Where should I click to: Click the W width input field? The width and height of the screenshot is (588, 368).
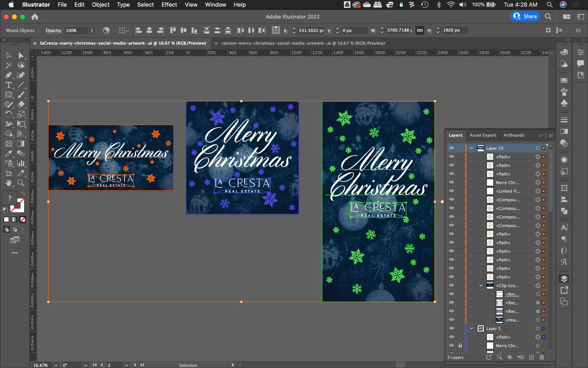coord(399,30)
